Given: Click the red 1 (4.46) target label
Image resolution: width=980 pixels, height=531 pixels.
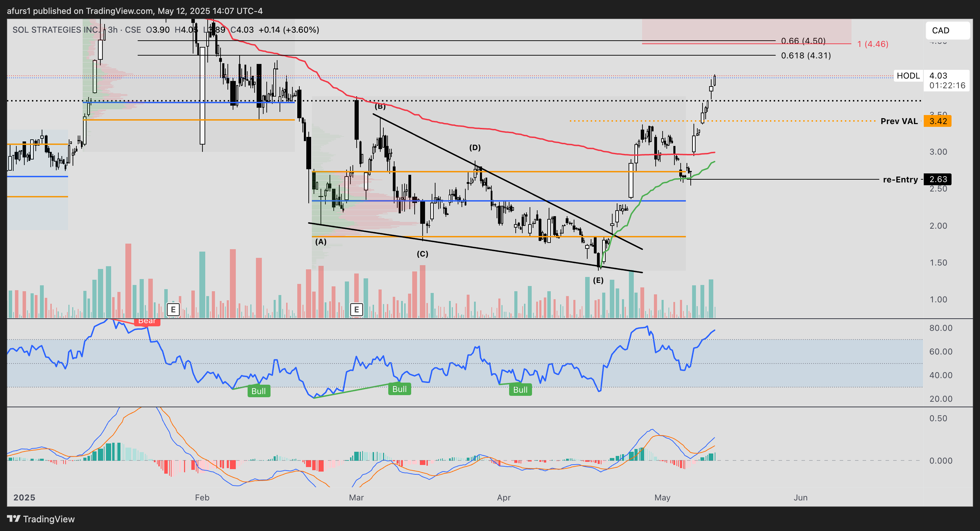Looking at the screenshot, I should point(873,44).
